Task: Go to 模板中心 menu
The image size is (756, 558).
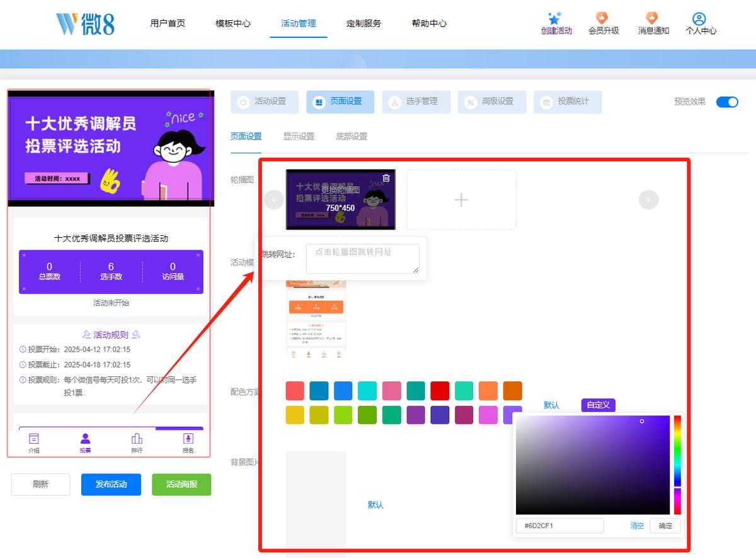Action: [x=233, y=23]
